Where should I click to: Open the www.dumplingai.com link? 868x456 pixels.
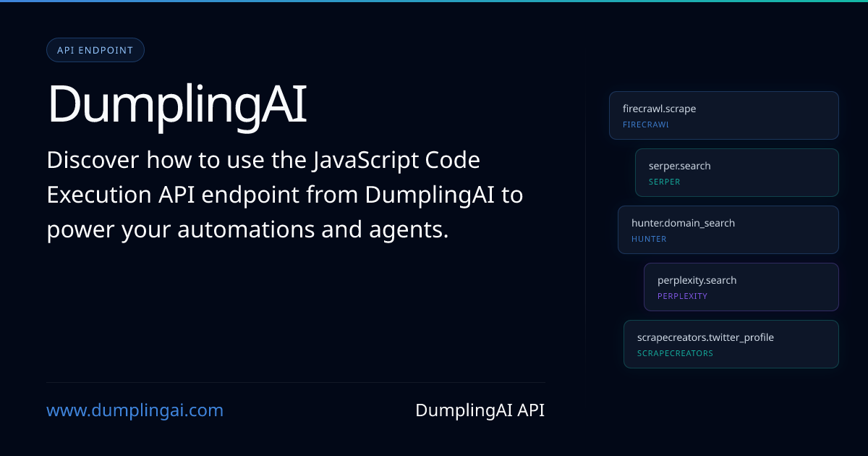(135, 410)
